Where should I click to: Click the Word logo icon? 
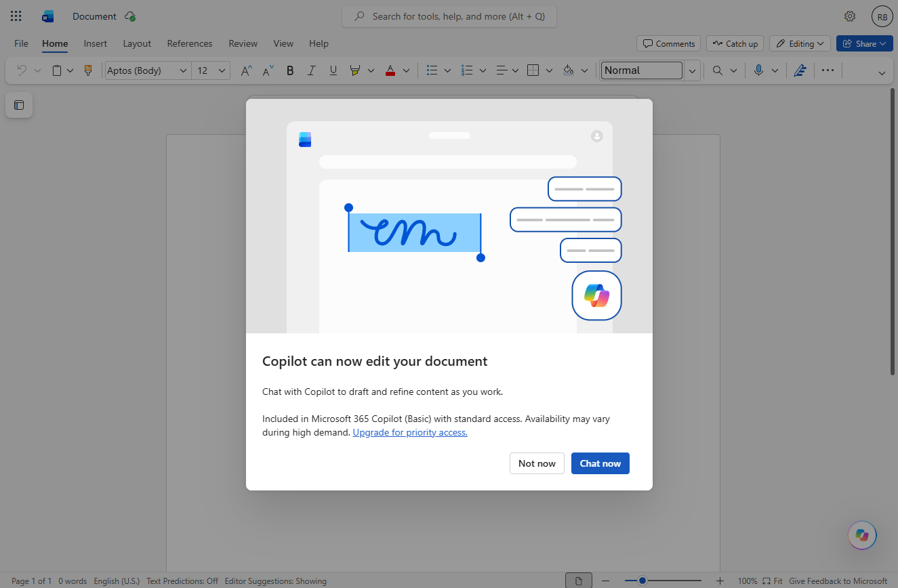(47, 16)
